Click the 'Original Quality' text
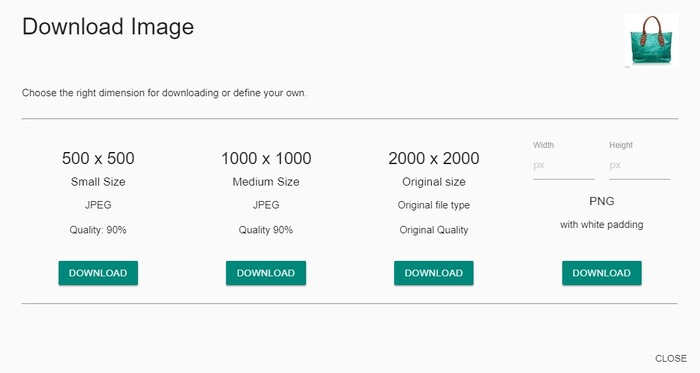The height and width of the screenshot is (373, 700). [x=434, y=230]
